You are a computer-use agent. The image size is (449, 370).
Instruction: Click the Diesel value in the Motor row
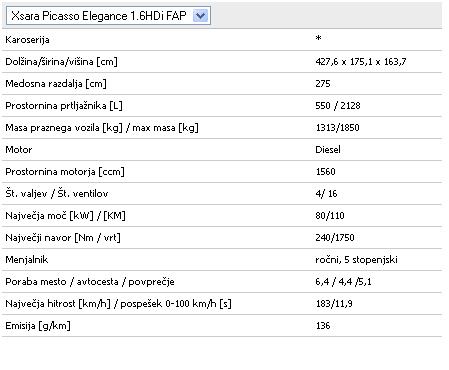pyautogui.click(x=328, y=150)
